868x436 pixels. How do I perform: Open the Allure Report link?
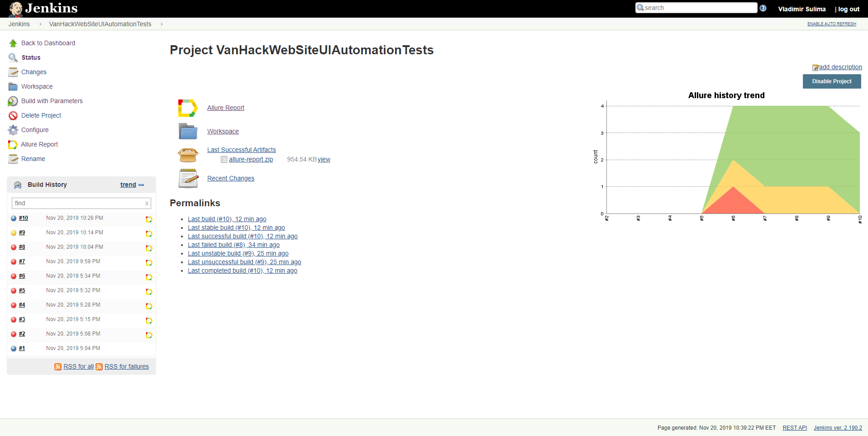point(226,108)
